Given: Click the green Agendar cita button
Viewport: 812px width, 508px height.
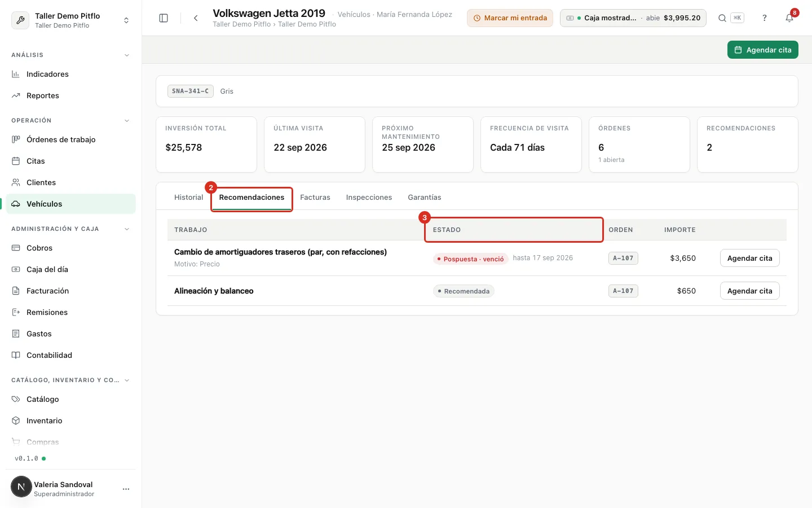Looking at the screenshot, I should coord(762,50).
